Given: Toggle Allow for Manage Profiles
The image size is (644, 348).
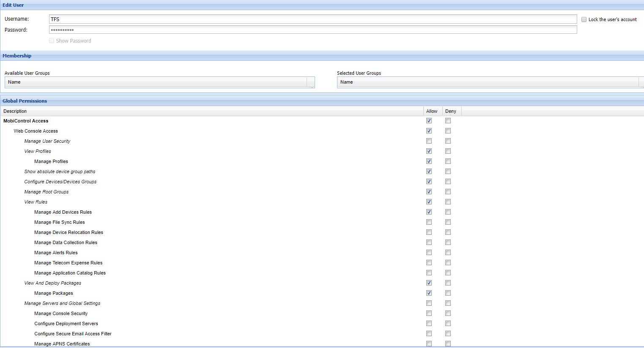Looking at the screenshot, I should pyautogui.click(x=429, y=161).
